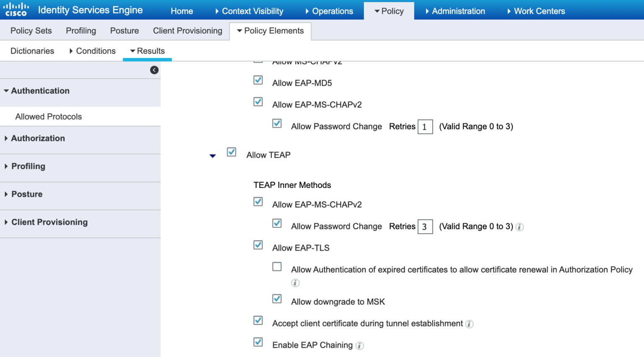Enable authentication of expired certificates
Image resolution: width=644 pixels, height=357 pixels.
(277, 267)
